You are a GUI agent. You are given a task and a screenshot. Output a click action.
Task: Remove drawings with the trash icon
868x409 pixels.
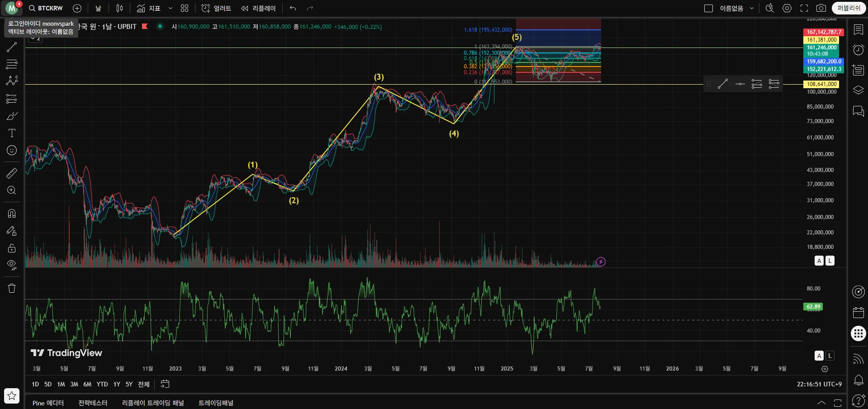[x=12, y=288]
